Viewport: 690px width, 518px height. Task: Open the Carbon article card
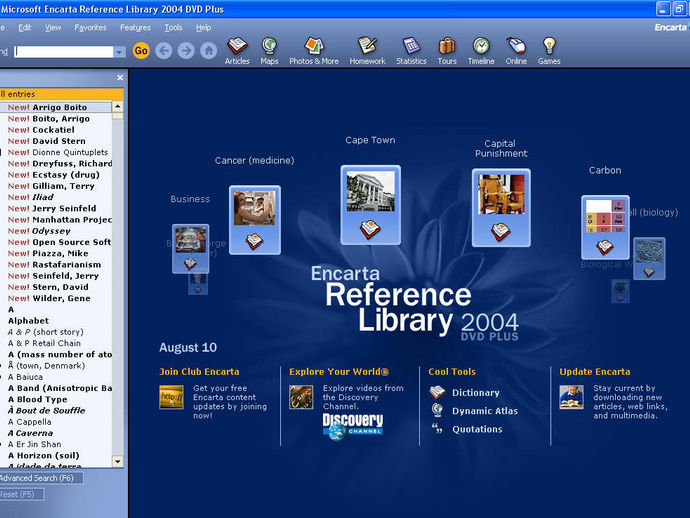[606, 228]
